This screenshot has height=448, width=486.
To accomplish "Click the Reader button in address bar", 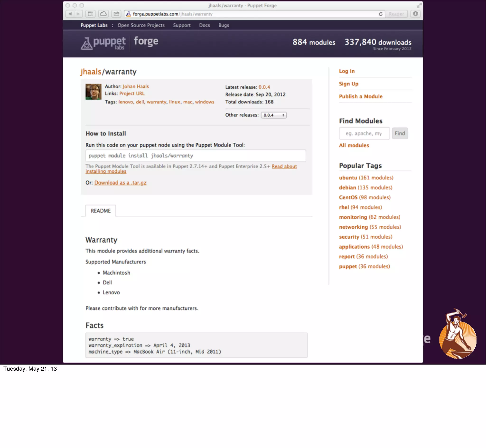I will coord(396,14).
